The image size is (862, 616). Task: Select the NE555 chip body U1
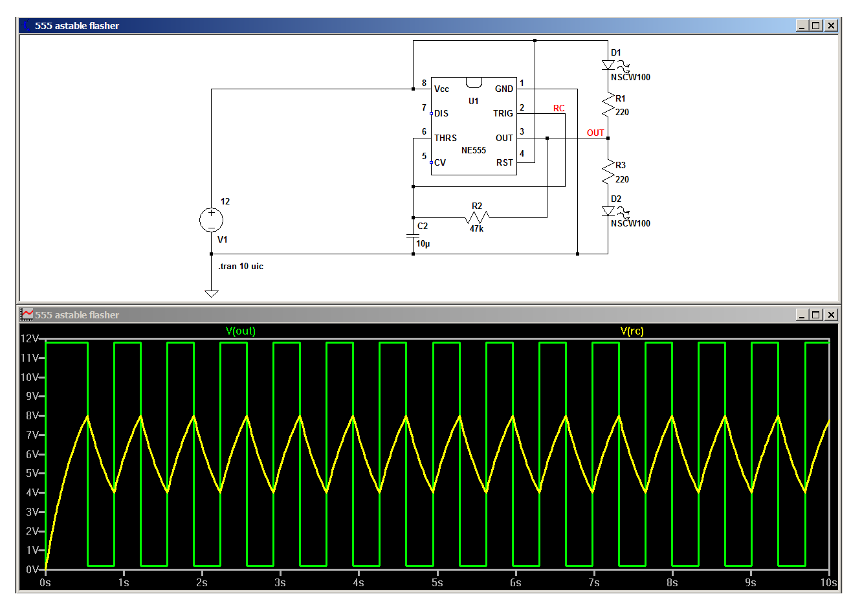[474, 126]
